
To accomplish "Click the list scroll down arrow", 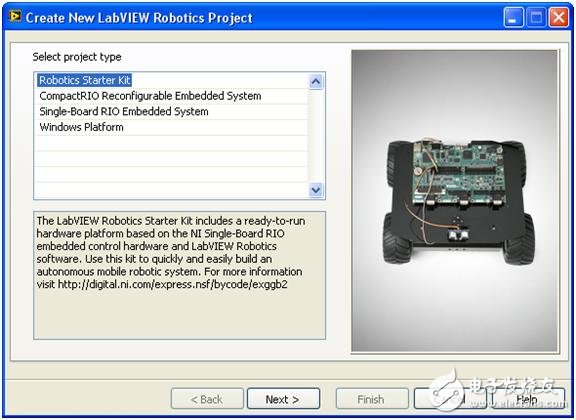I will (x=316, y=190).
